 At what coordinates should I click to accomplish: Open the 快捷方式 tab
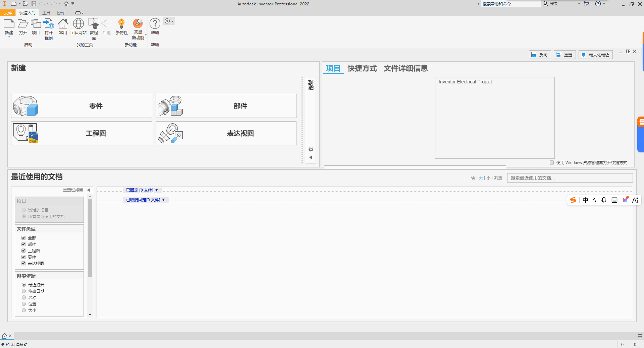pos(362,68)
